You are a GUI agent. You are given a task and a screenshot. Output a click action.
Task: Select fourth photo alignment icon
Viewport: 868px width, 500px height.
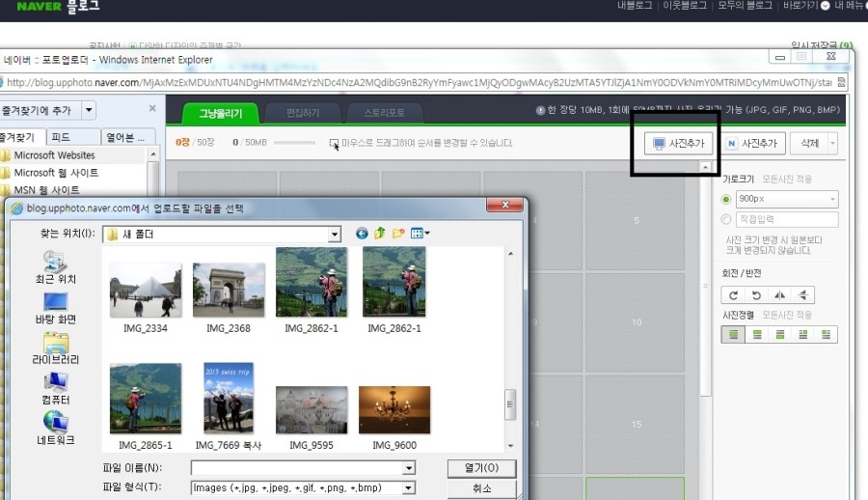pyautogui.click(x=802, y=334)
